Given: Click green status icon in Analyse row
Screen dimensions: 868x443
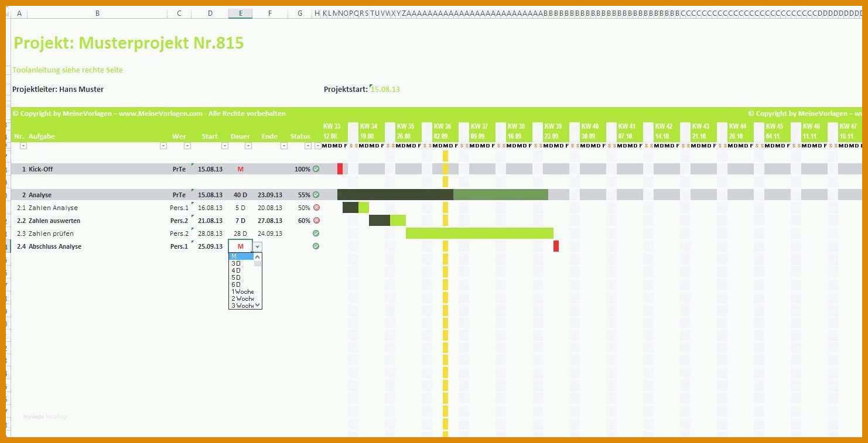Looking at the screenshot, I should pyautogui.click(x=316, y=195).
